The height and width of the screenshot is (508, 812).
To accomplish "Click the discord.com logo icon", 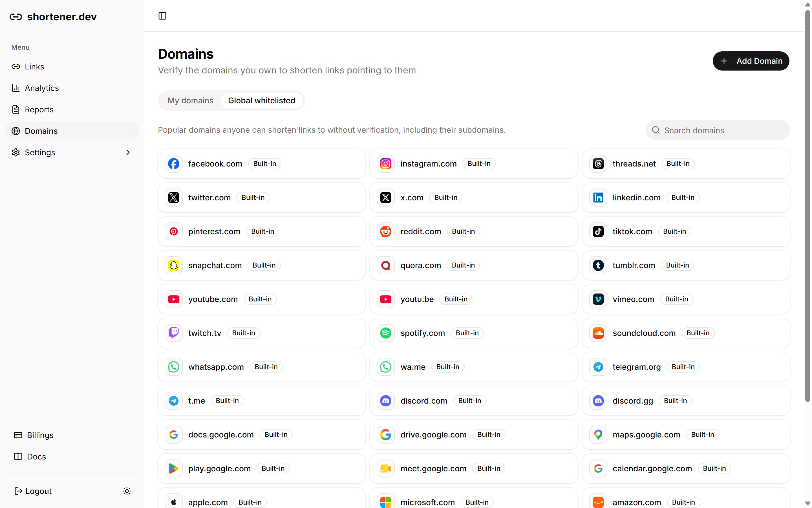I will click(385, 401).
